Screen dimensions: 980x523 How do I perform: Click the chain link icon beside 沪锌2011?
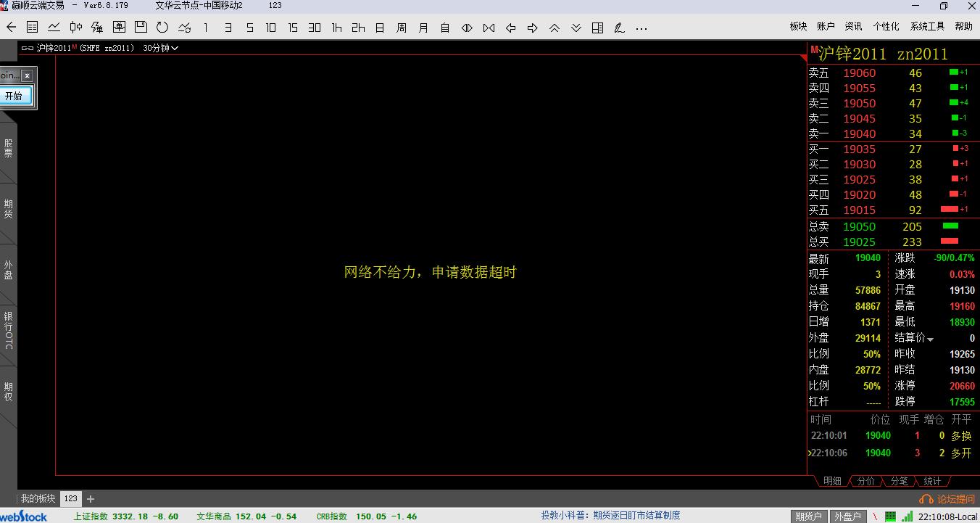click(28, 48)
